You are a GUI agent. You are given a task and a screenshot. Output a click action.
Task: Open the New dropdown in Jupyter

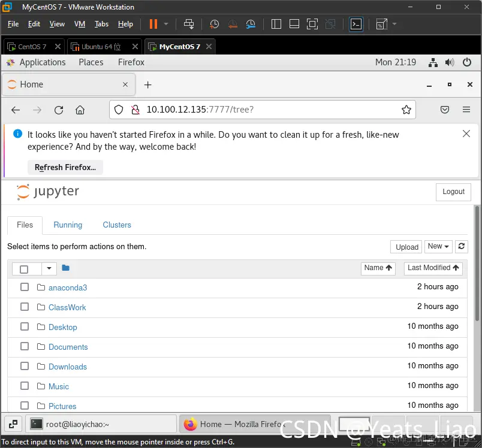(x=438, y=247)
